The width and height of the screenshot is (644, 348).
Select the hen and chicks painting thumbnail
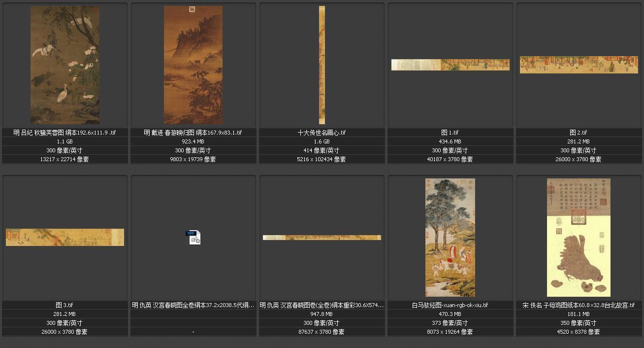579,238
